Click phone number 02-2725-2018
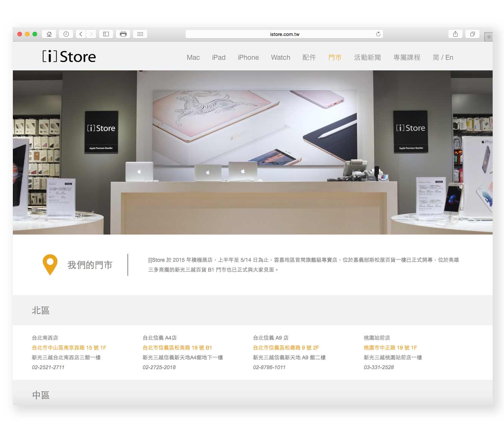Screen dimensions: 504x429 (159, 367)
